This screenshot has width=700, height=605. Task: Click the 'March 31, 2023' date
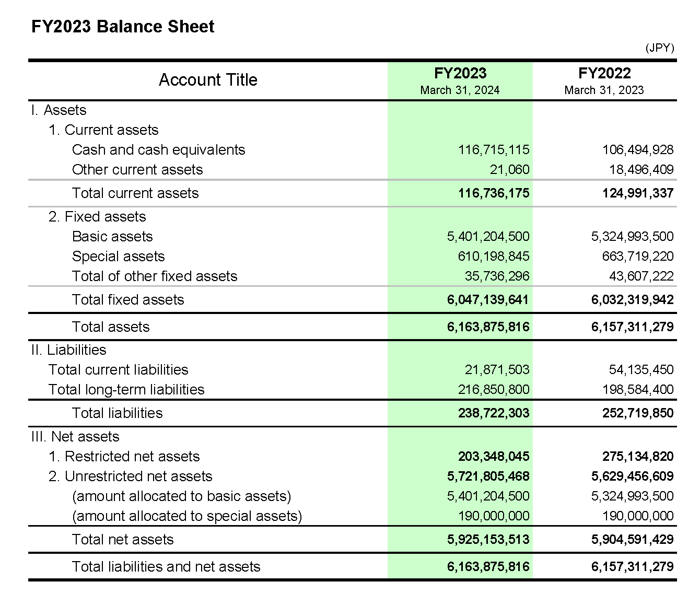point(604,90)
